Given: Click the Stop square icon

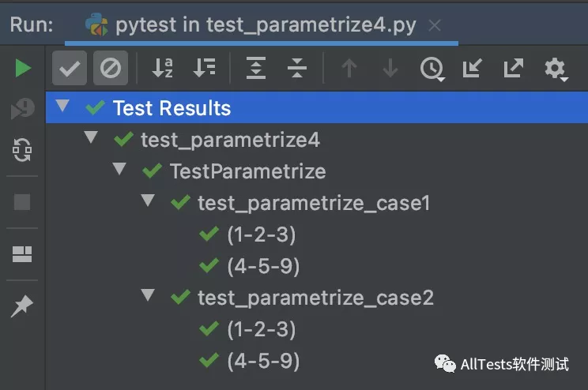Looking at the screenshot, I should tap(23, 202).
